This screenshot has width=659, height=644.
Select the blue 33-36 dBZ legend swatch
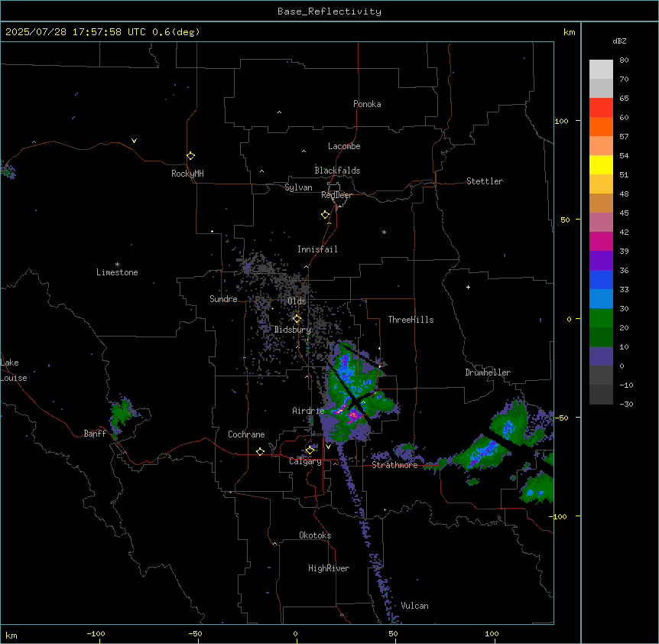click(601, 279)
